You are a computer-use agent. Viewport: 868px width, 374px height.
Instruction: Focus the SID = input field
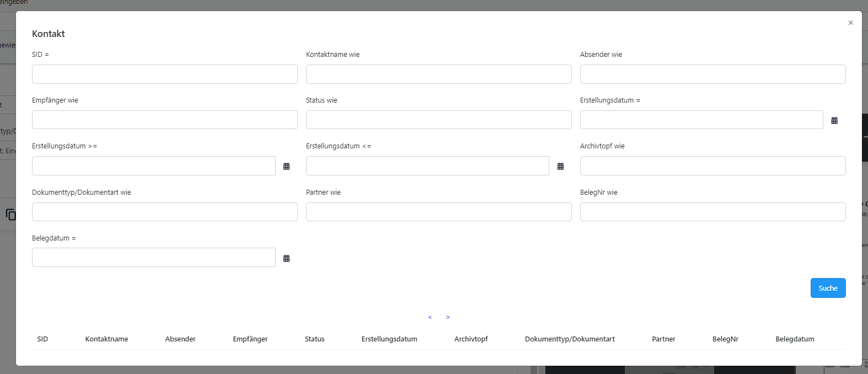tap(164, 74)
